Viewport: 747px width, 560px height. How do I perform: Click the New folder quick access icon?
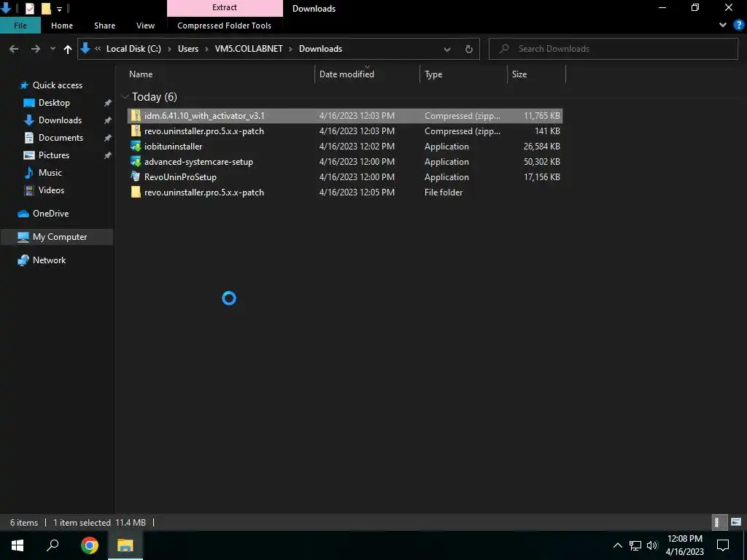point(46,8)
